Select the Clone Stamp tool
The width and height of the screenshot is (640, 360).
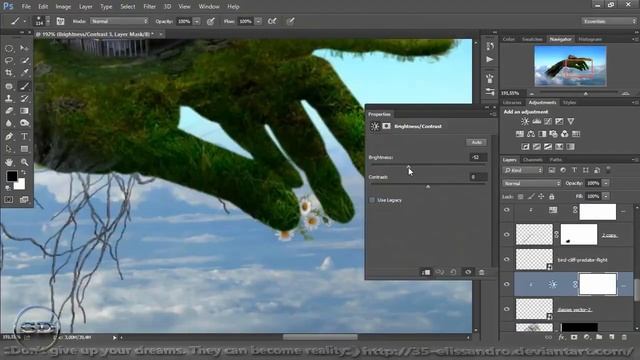(9, 98)
